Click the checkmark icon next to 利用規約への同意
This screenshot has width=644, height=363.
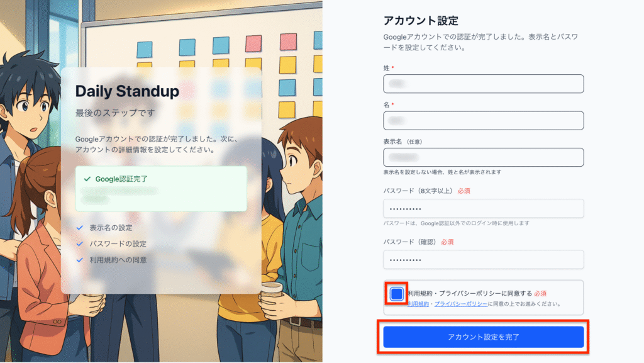point(80,260)
